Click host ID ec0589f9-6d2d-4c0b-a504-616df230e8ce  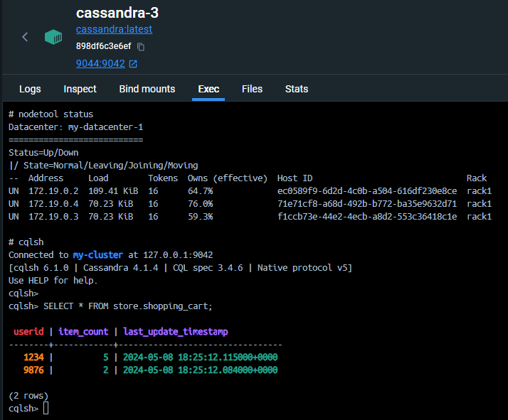coord(367,191)
